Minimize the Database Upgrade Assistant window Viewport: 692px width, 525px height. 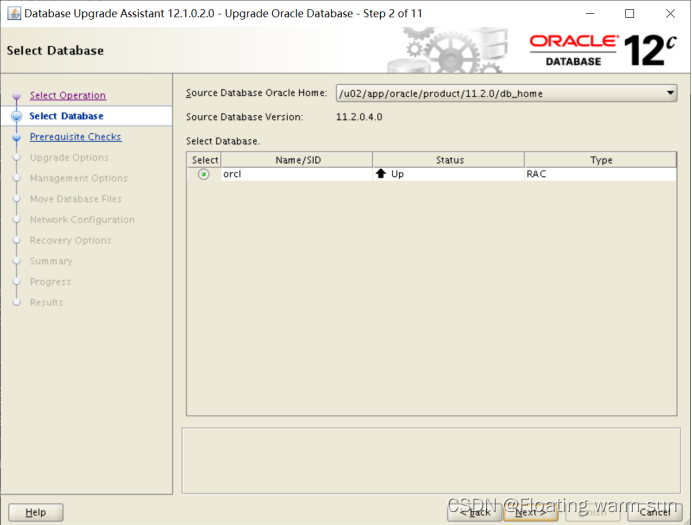point(590,14)
